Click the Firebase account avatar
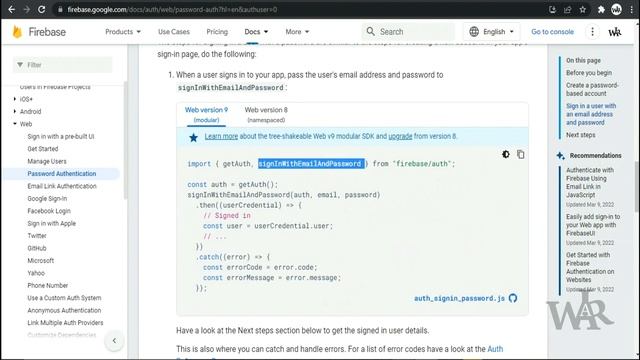Screen dimensions: 640x360 click(x=615, y=31)
